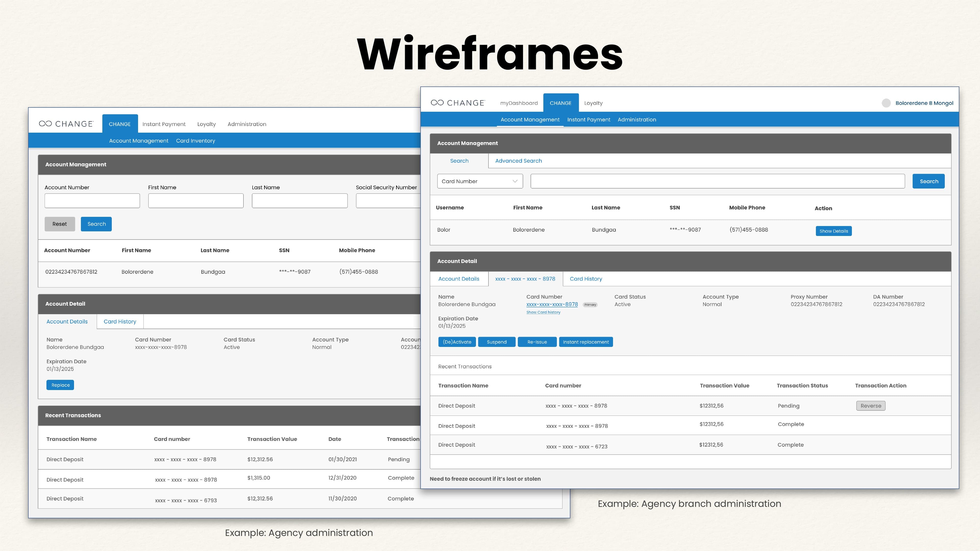Viewport: 980px width, 551px height.
Task: Click the Account Number input field
Action: pos(92,201)
